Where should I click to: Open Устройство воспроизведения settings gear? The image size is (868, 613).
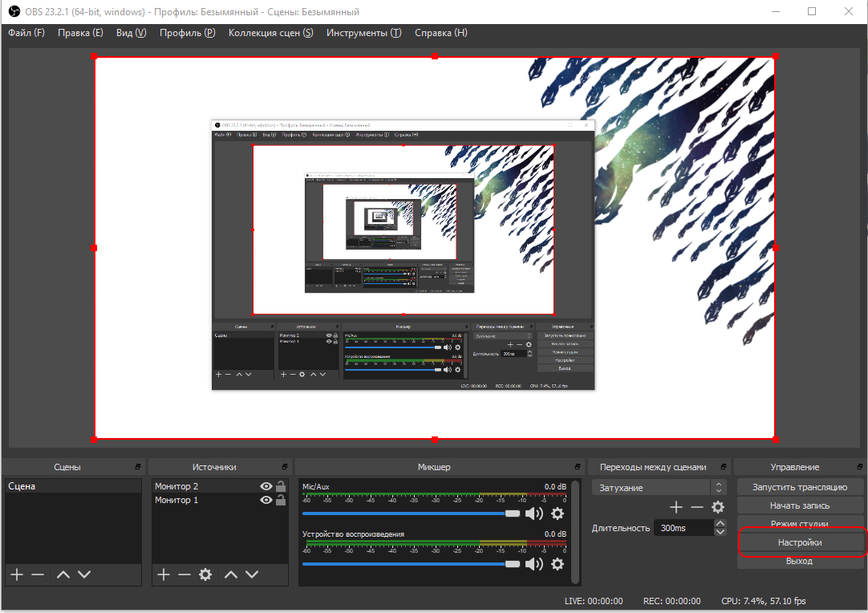click(558, 564)
